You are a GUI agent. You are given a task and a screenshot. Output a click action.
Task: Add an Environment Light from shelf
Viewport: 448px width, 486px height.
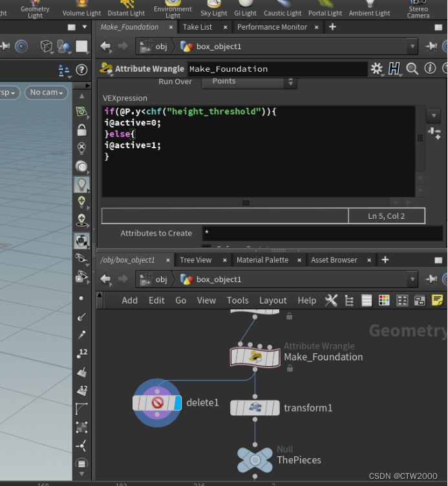point(173,9)
